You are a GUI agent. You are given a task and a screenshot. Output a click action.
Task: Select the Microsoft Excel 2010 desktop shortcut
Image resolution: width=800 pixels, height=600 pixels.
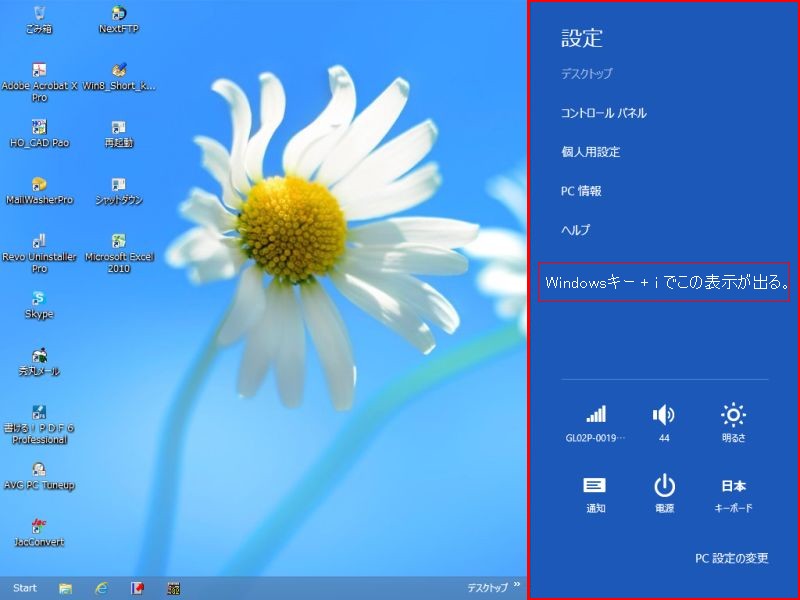[x=119, y=242]
